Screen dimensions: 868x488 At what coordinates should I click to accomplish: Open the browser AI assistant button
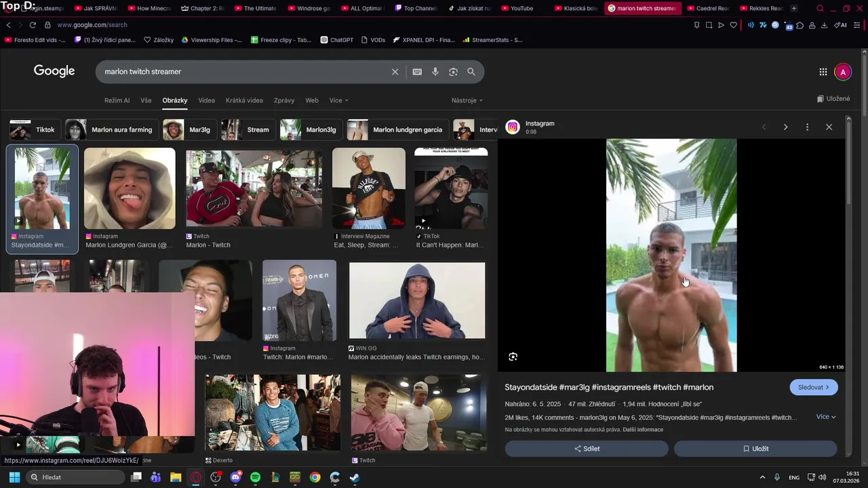pyautogui.click(x=840, y=25)
